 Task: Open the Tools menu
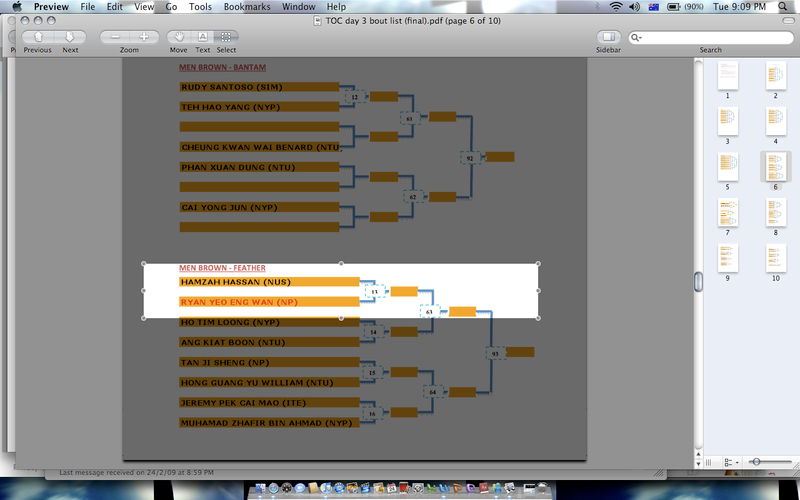(x=200, y=6)
